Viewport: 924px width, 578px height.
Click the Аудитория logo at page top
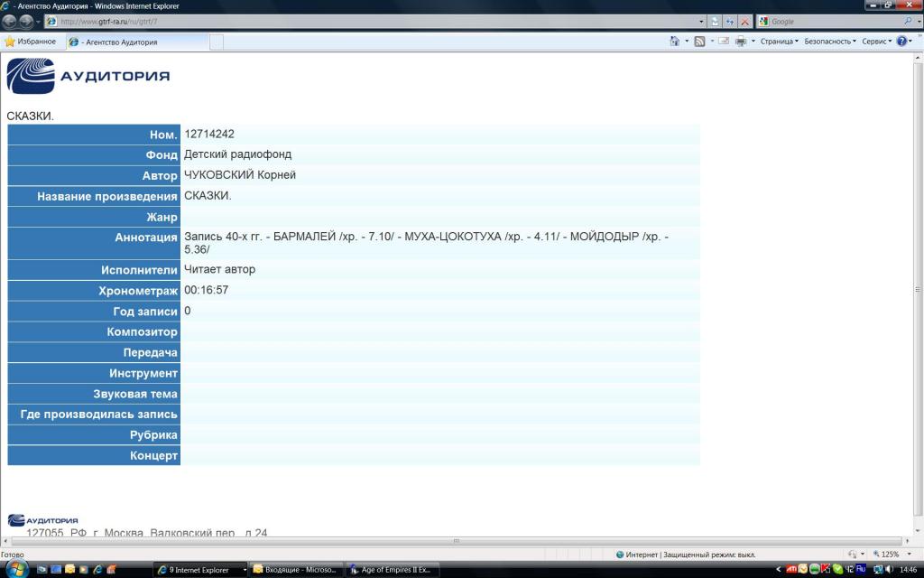88,76
